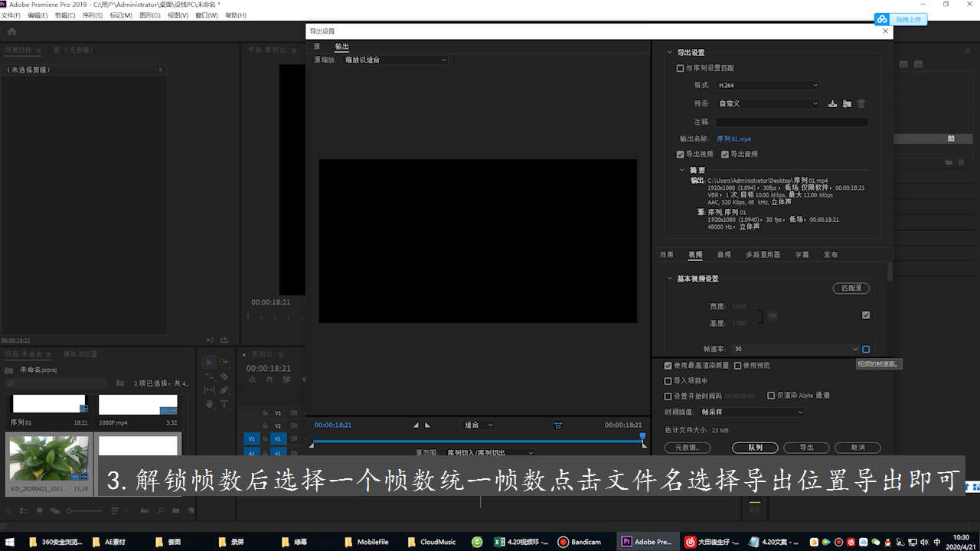Click the export preview playhead handle
Viewport: 980px width, 551px height.
click(643, 436)
